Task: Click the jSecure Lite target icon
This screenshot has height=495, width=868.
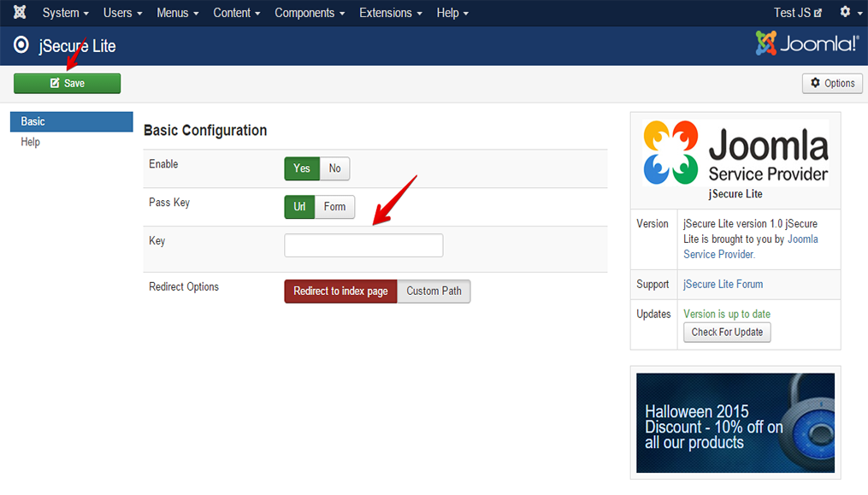Action: click(21, 46)
